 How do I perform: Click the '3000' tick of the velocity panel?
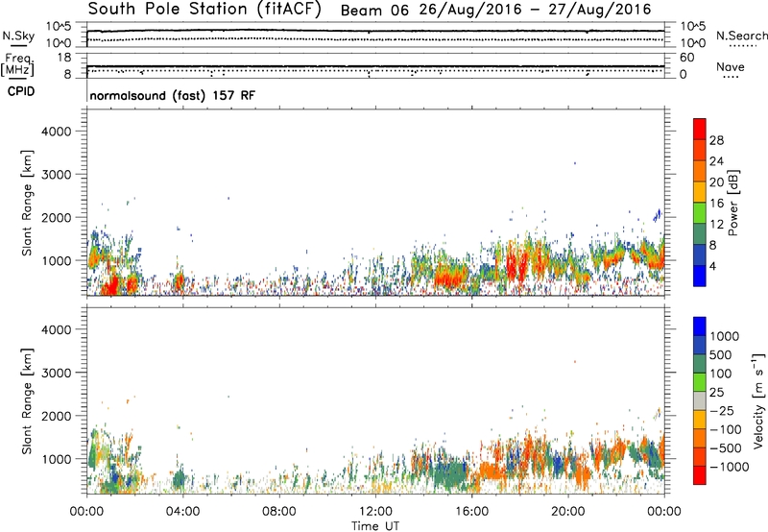point(57,373)
